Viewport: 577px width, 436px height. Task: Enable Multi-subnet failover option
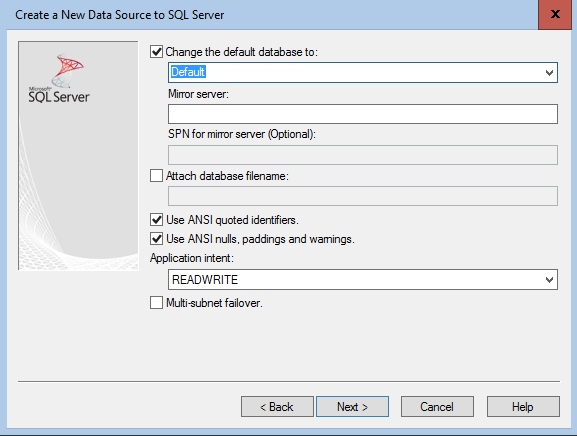[x=156, y=303]
